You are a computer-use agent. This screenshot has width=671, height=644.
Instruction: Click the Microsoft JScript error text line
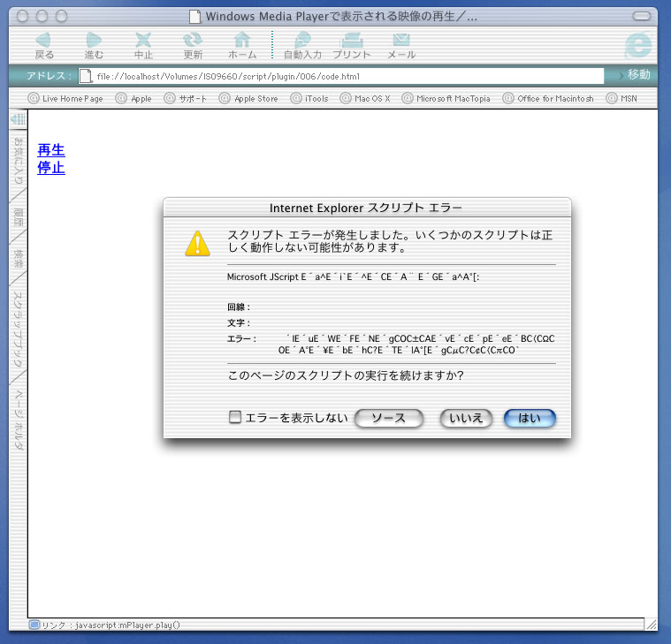point(353,277)
